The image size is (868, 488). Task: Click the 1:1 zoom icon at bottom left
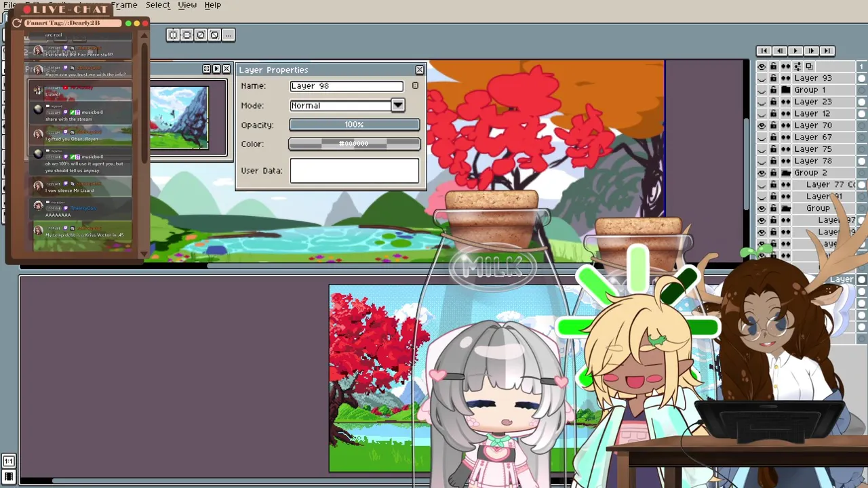coord(9,462)
